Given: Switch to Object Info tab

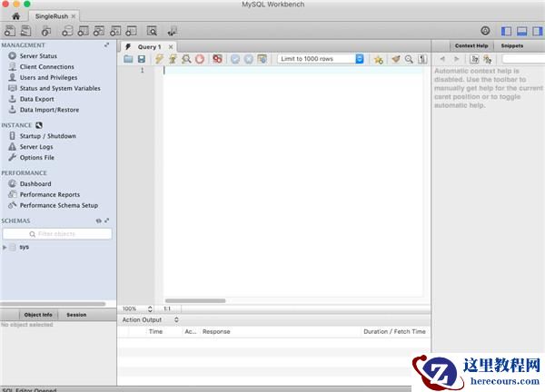Looking at the screenshot, I should pyautogui.click(x=38, y=315).
